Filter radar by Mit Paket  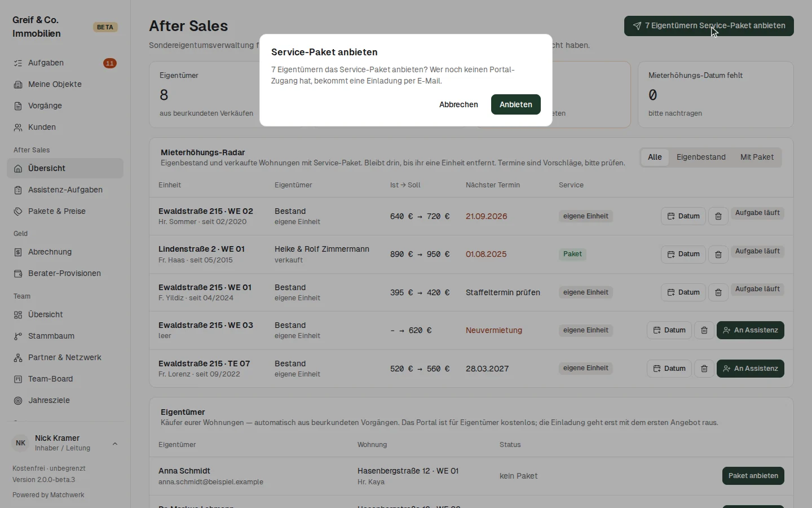click(757, 157)
